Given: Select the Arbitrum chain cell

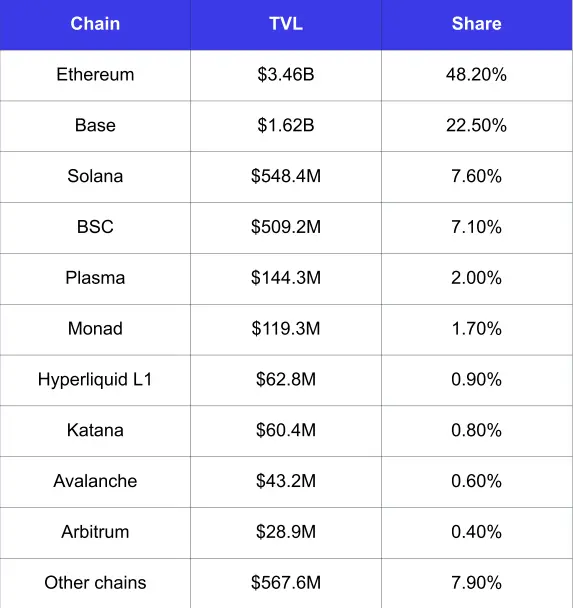Looking at the screenshot, I should (x=95, y=532).
